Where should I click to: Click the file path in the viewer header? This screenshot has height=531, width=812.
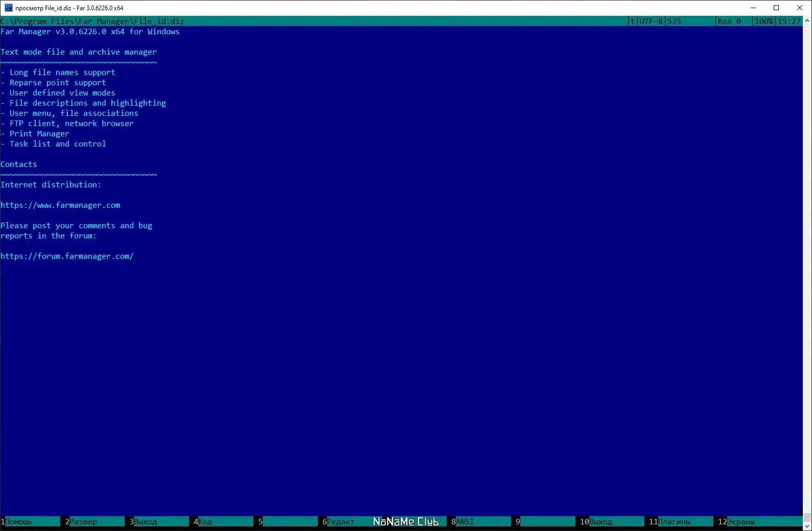92,21
